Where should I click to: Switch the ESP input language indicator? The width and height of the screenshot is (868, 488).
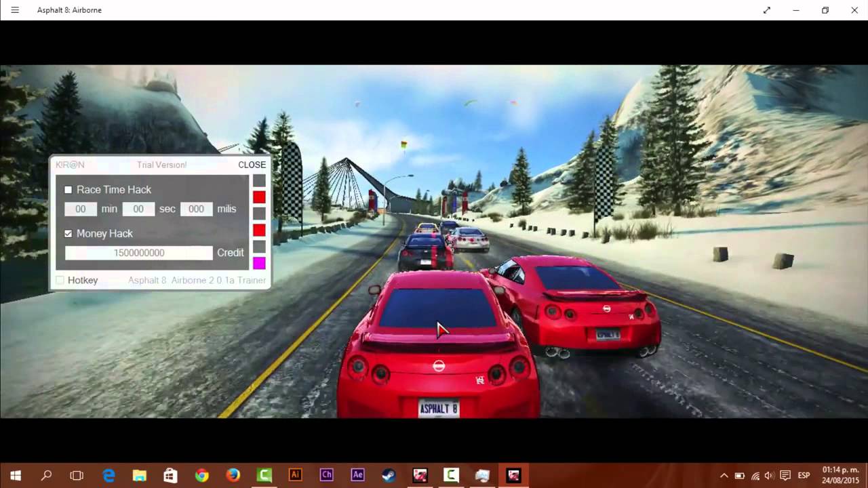pos(804,475)
